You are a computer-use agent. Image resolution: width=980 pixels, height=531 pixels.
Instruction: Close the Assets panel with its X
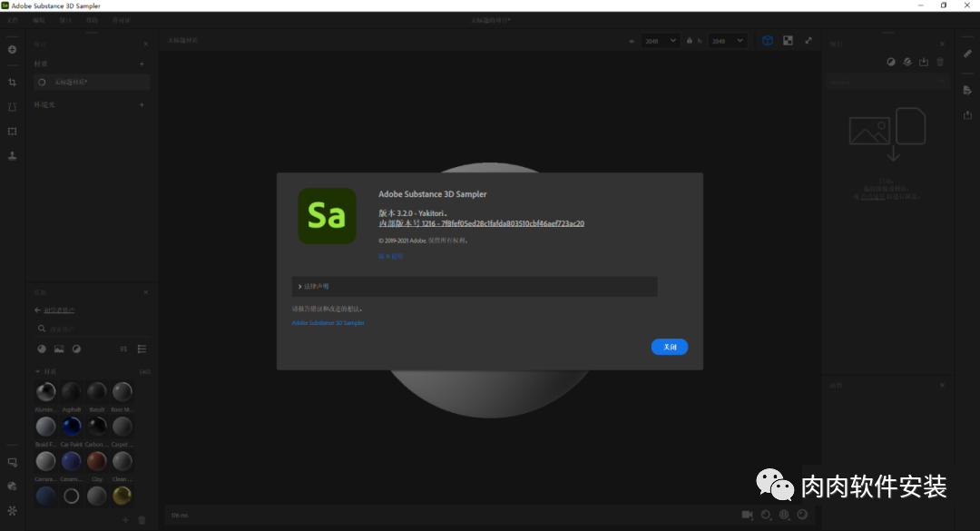pos(145,292)
